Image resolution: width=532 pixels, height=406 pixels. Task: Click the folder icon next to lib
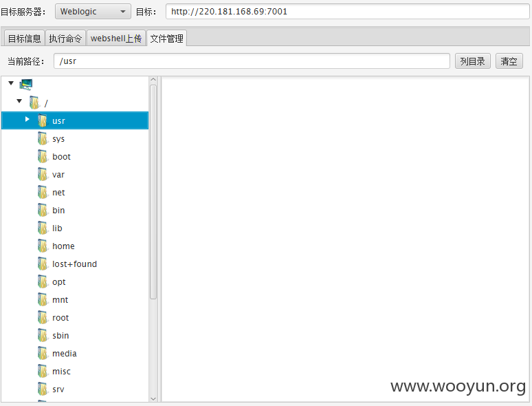pos(43,228)
